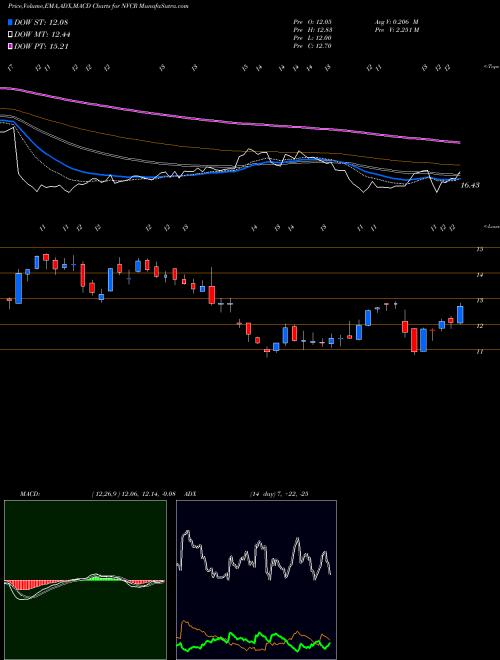Click the 12 price axis label
This screenshot has height=660, width=500.
[479, 326]
